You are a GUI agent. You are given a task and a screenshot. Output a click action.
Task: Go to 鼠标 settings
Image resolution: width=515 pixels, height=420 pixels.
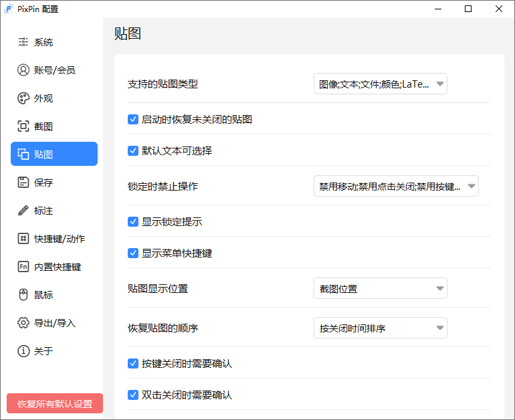[x=54, y=294]
